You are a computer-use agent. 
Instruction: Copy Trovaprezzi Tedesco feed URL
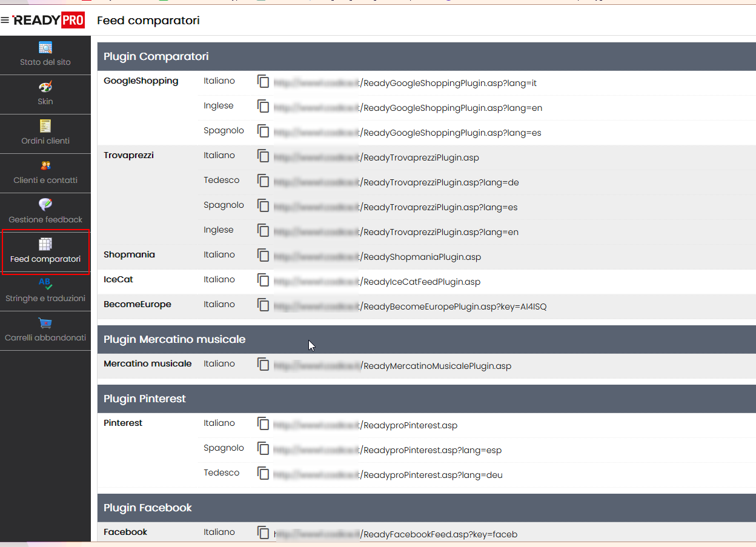(263, 181)
